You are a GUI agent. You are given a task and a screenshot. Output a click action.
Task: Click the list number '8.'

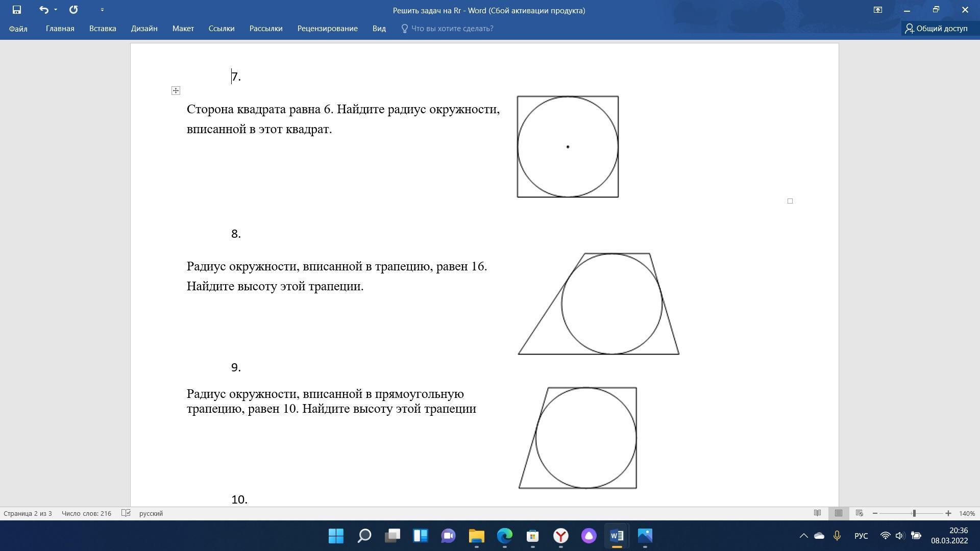click(x=236, y=234)
